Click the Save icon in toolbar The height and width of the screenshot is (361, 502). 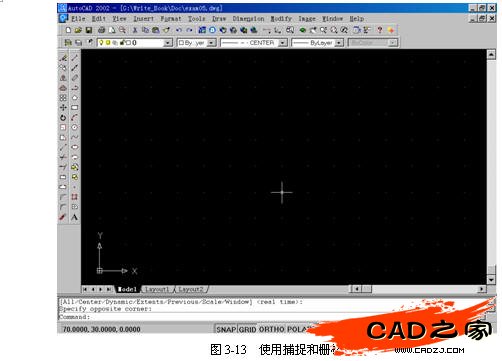click(x=89, y=30)
